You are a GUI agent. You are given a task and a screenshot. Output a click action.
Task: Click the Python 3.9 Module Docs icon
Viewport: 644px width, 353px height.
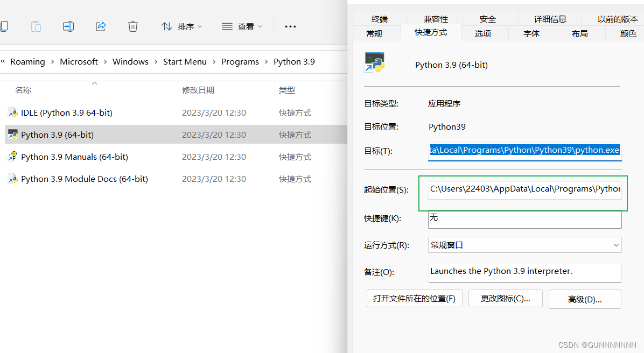13,179
